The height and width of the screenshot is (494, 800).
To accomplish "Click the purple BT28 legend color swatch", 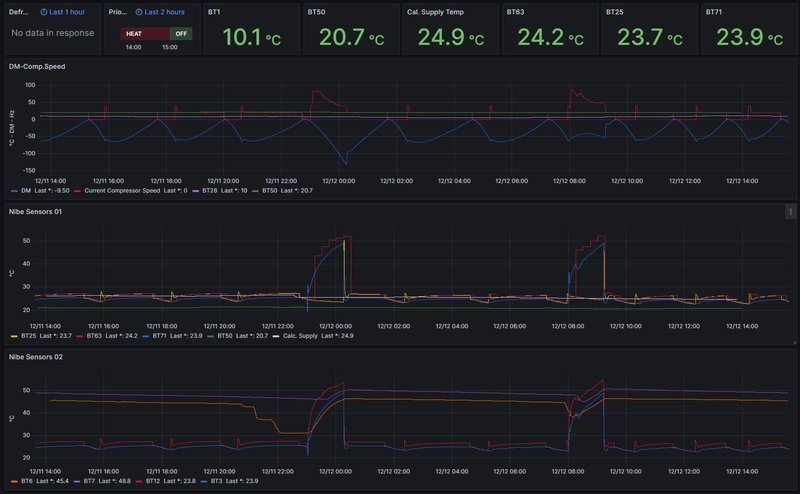I will point(195,191).
